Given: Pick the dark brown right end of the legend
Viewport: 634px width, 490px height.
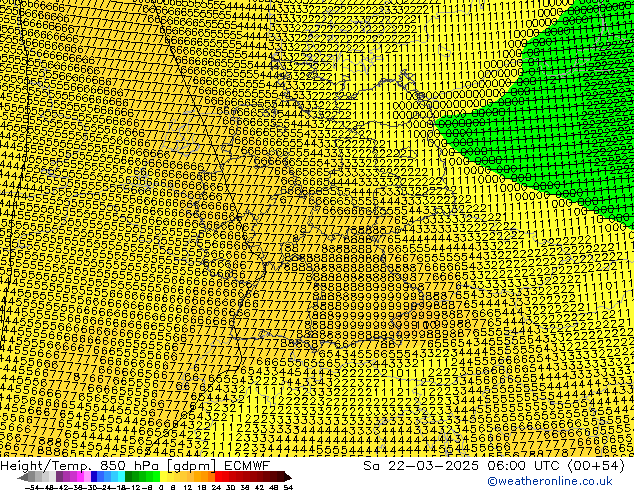Looking at the screenshot, I should (287, 476).
